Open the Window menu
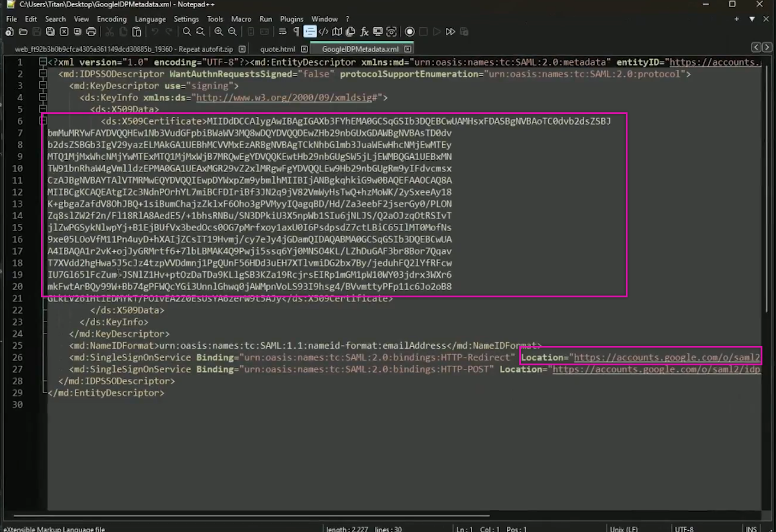This screenshot has height=532, width=776. click(325, 19)
